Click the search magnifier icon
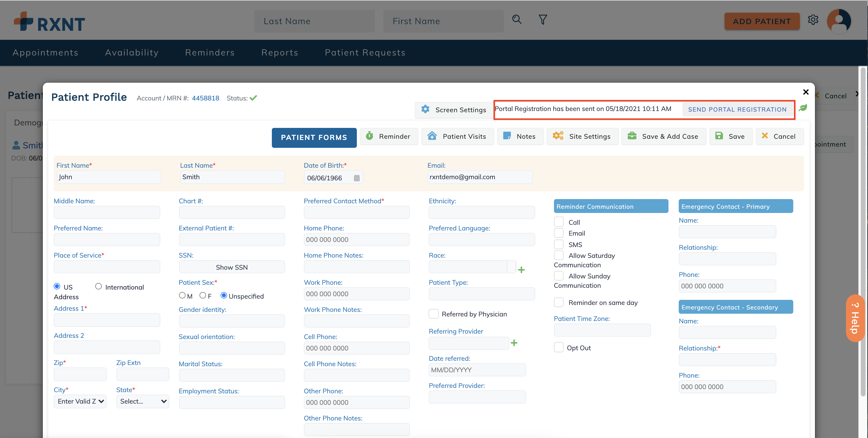 (517, 20)
